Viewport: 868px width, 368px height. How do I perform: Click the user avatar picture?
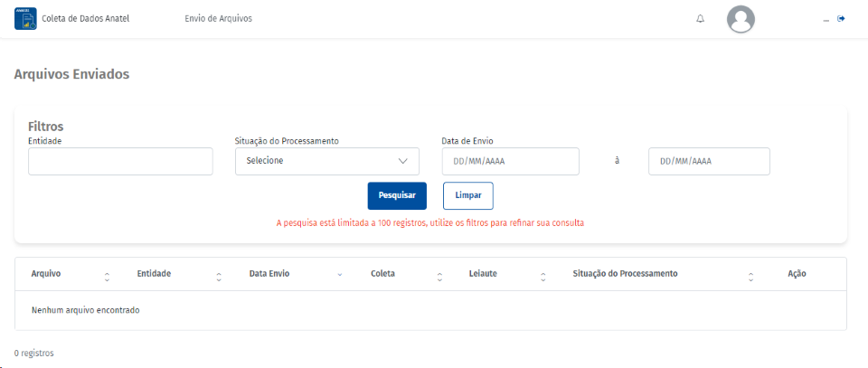point(741,19)
